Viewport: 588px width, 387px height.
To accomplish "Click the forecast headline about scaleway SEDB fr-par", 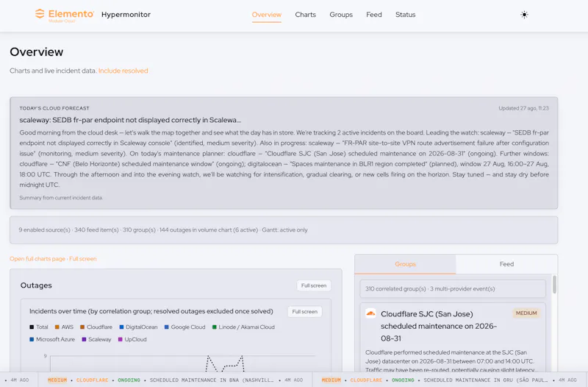I will coord(130,120).
